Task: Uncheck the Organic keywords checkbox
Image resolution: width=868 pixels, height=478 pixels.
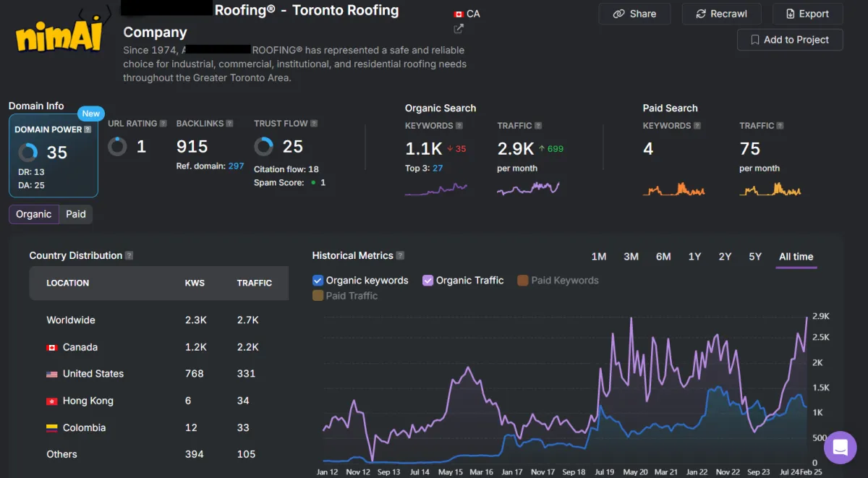Action: [x=318, y=281]
